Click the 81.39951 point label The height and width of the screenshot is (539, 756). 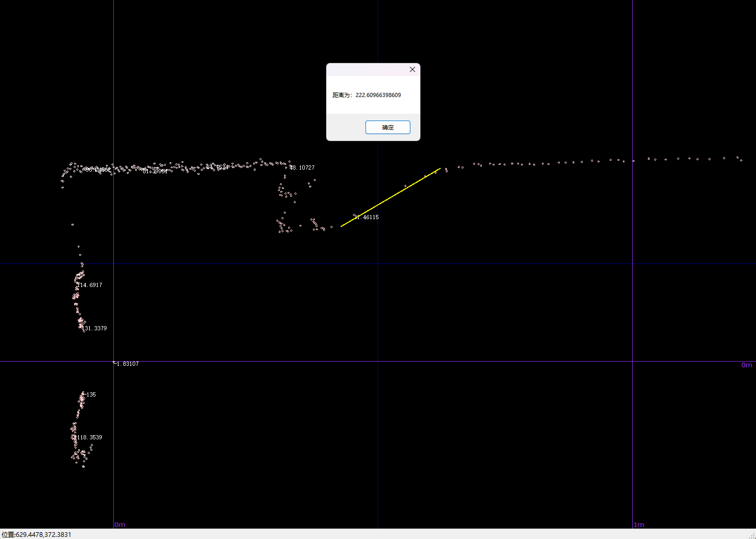[x=155, y=171]
